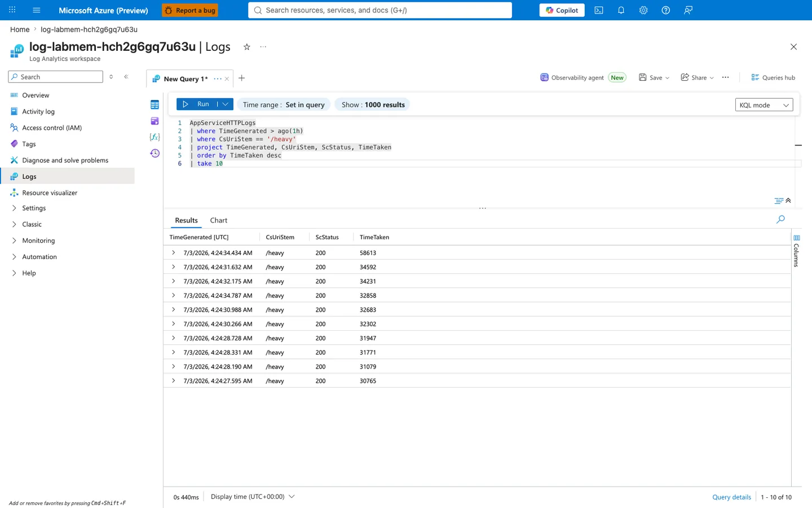This screenshot has height=508, width=812.
Task: Open the saved queries panel icon
Action: (x=155, y=121)
